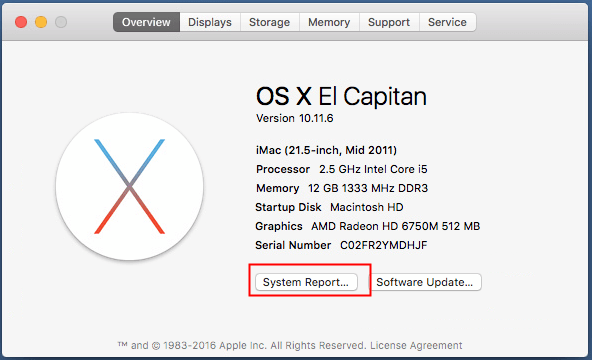
Task: Show the Support tab
Action: point(389,22)
